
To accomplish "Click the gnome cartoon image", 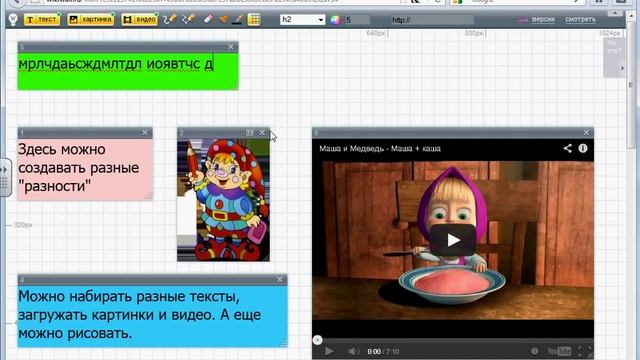I will 223,200.
